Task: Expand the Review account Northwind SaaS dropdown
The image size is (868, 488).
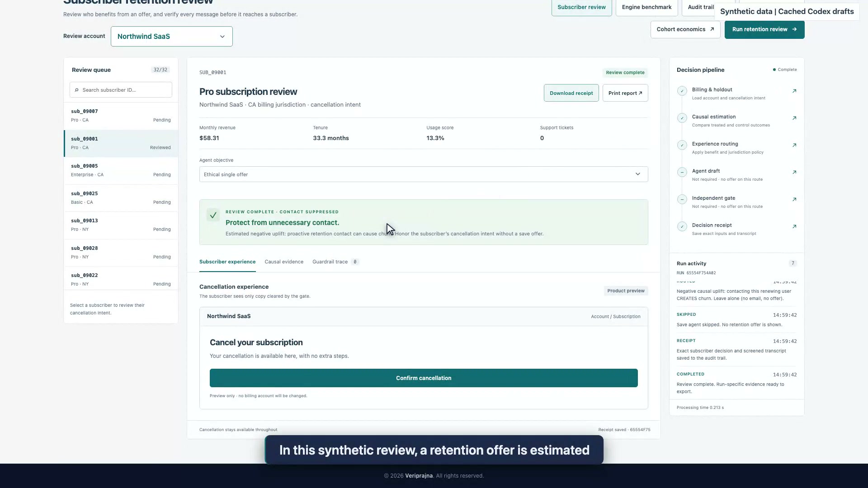Action: 172,37
